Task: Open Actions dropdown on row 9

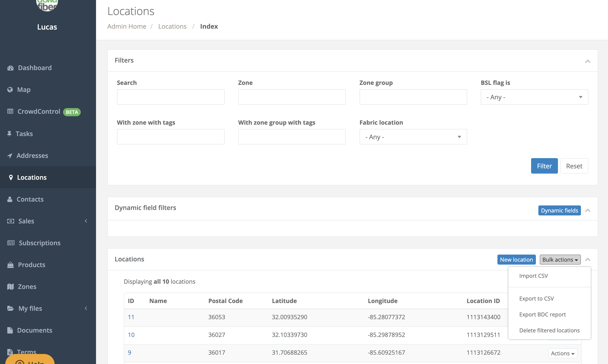Action: point(562,353)
